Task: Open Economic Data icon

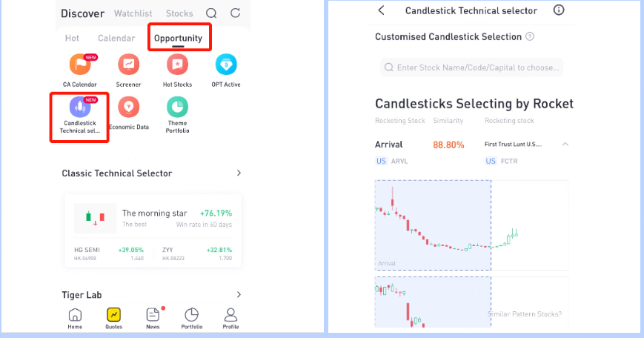Action: 128,107
